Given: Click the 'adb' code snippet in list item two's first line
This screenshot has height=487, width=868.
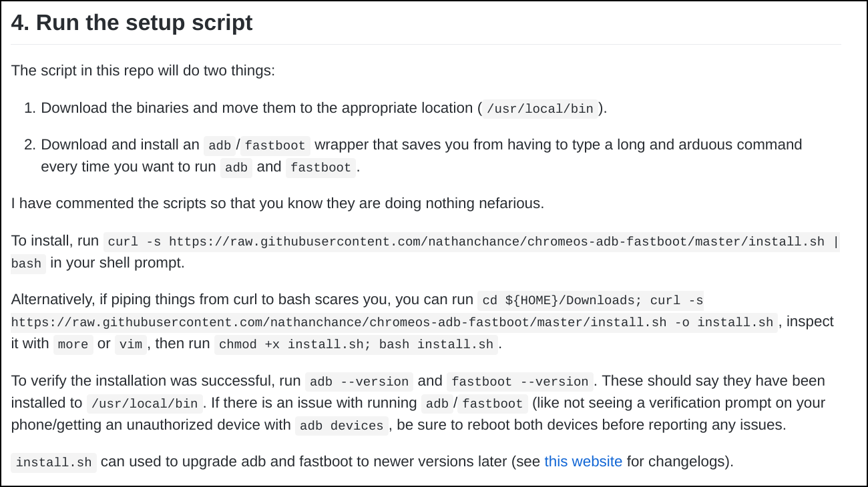Looking at the screenshot, I should [x=220, y=145].
